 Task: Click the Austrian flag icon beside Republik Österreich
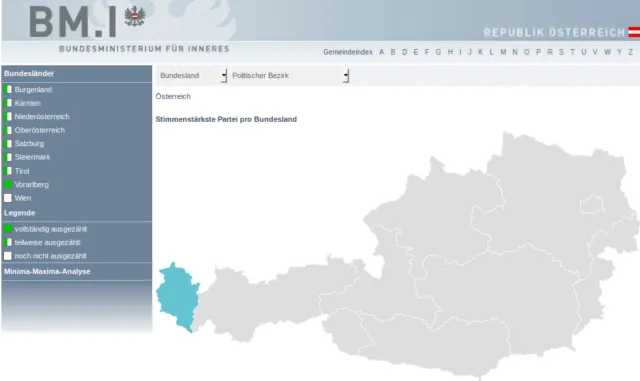[x=634, y=32]
